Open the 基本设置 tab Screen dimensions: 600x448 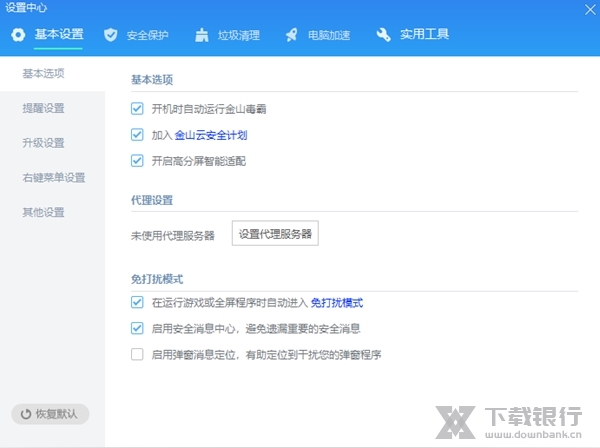(59, 34)
